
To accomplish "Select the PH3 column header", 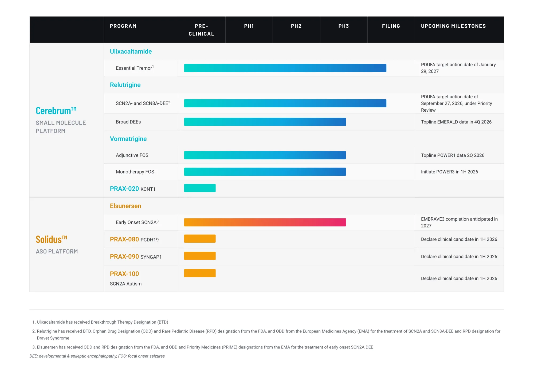I will [x=344, y=26].
